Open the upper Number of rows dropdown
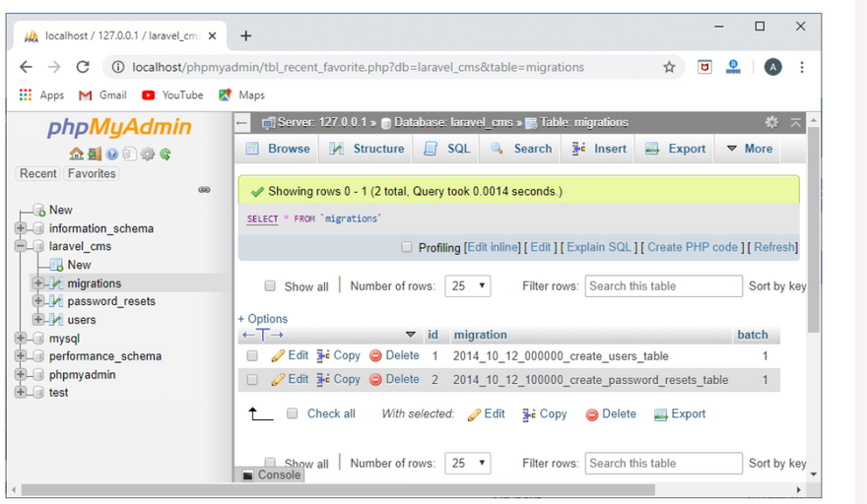The width and height of the screenshot is (867, 504). tap(468, 286)
